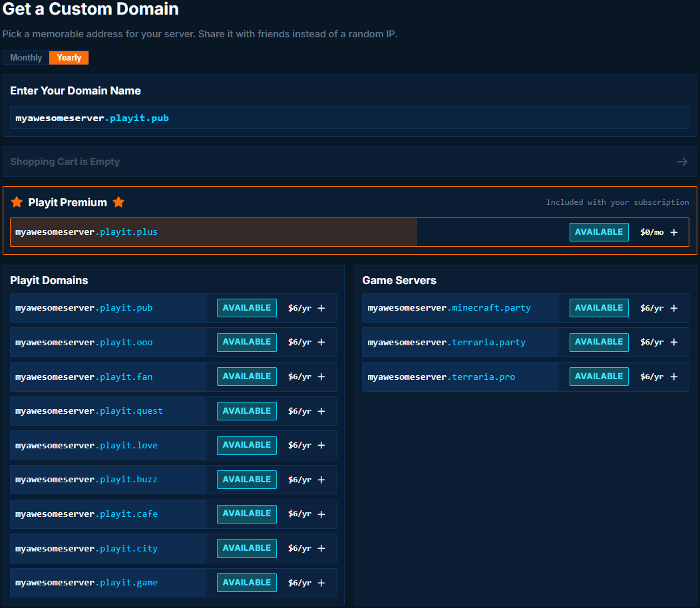The width and height of the screenshot is (700, 608).
Task: Select myawesomeserver.playit.quest row text
Action: pos(89,411)
